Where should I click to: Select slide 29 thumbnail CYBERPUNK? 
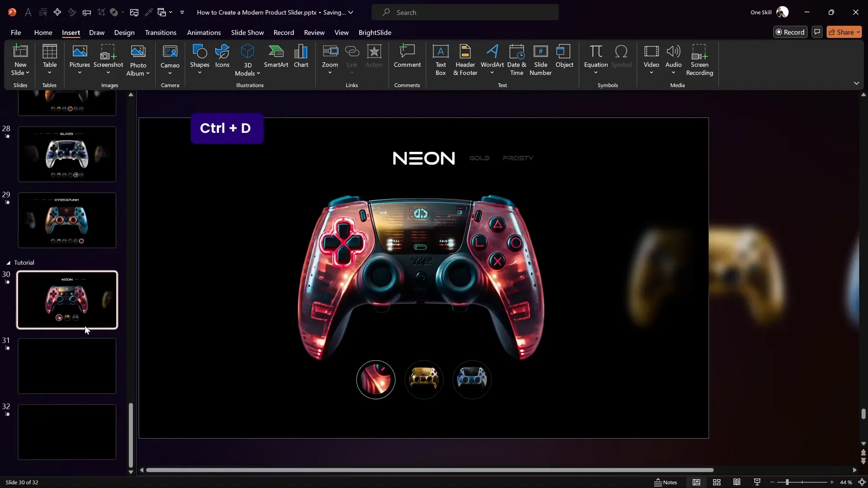[67, 220]
